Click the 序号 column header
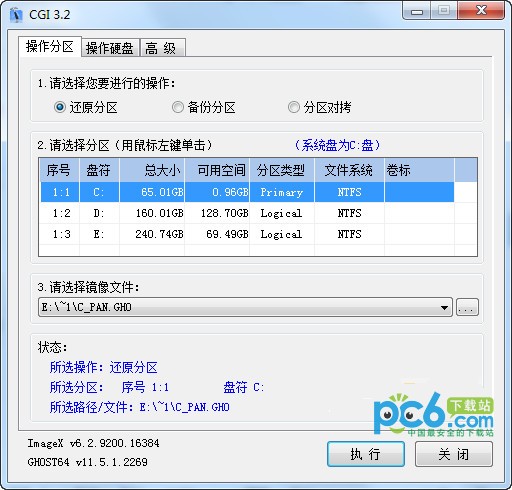 (59, 170)
